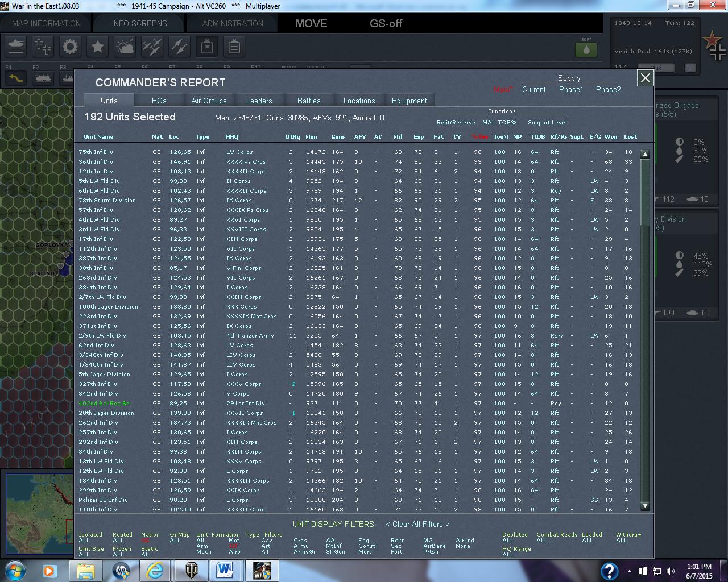Select the F1 move mode icon
728x582 pixels.
click(16, 78)
